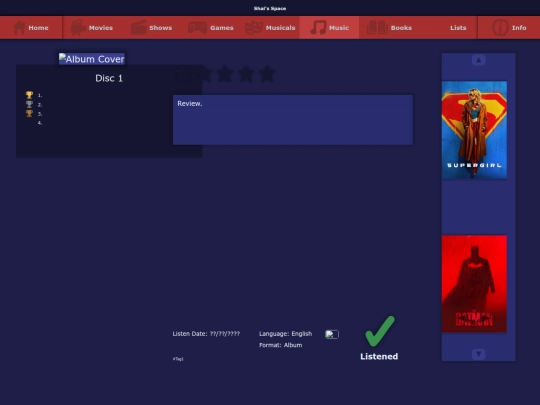Click the Album Cover placeholder image
The height and width of the screenshot is (405, 540).
pos(92,59)
